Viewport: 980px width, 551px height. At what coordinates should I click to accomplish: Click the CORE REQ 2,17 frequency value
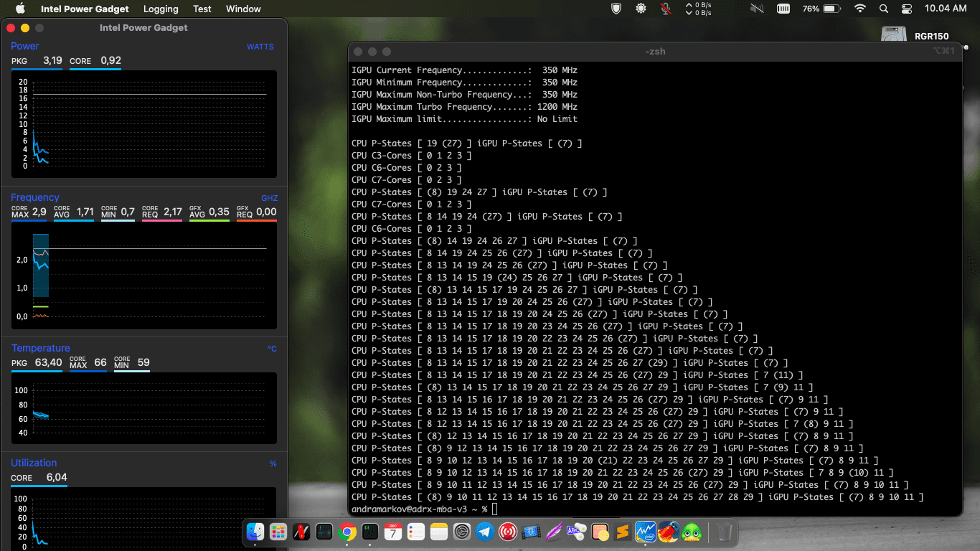pos(162,212)
